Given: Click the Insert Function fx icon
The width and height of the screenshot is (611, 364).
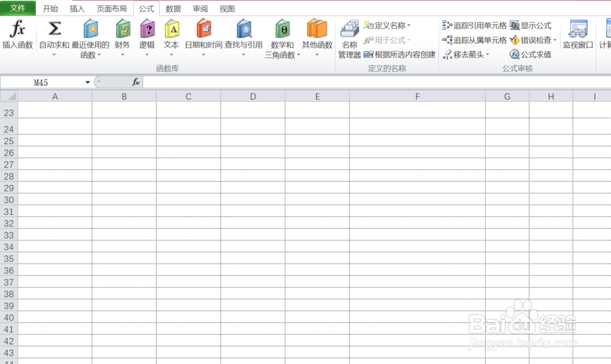Looking at the screenshot, I should (x=18, y=29).
